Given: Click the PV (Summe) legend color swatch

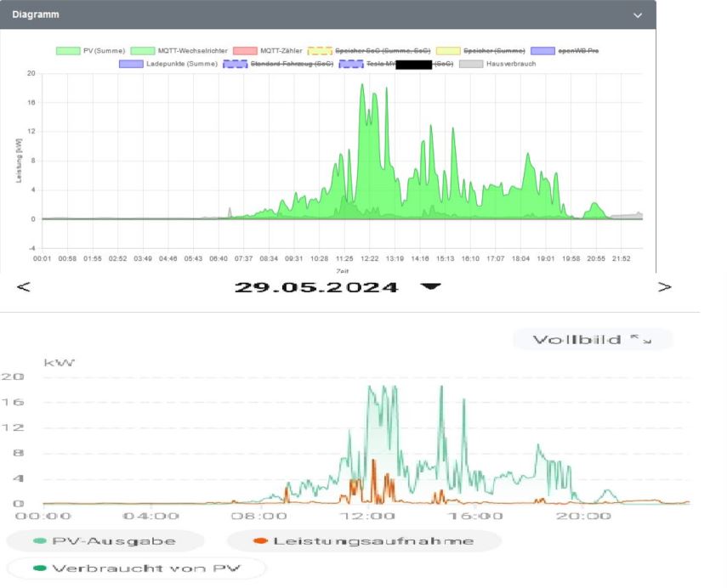Looking at the screenshot, I should (68, 51).
